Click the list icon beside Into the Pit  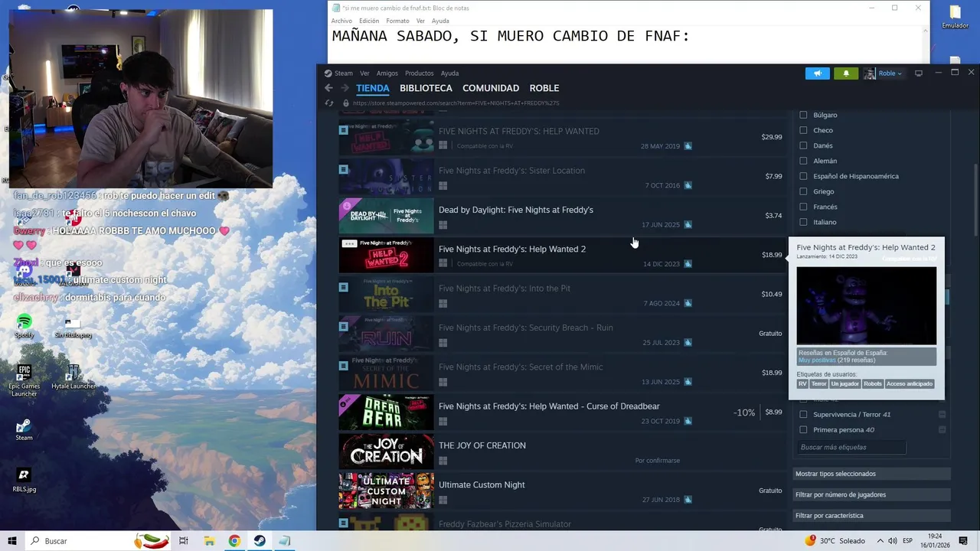click(343, 287)
